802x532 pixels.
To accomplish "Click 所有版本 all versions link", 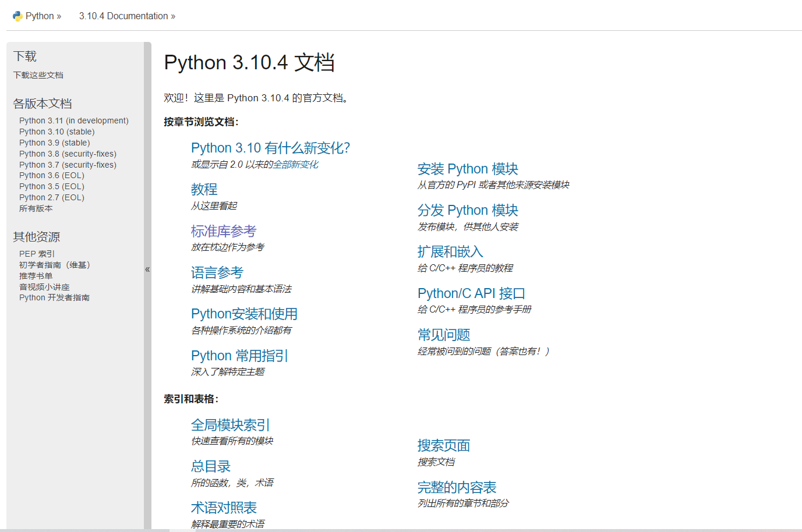I will (36, 208).
